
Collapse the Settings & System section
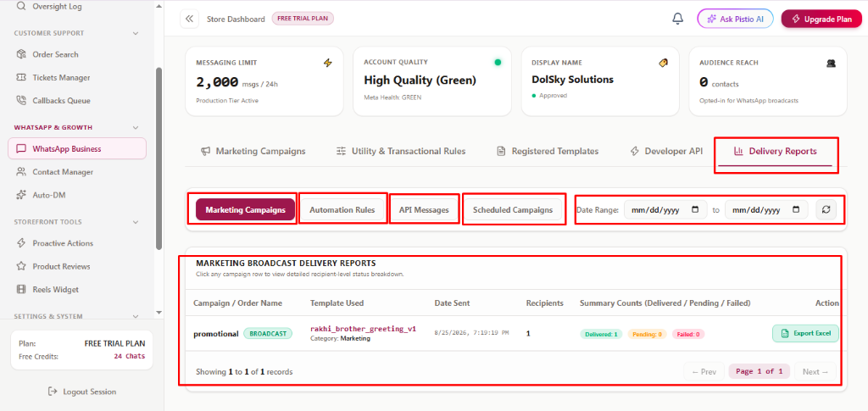[x=136, y=316]
